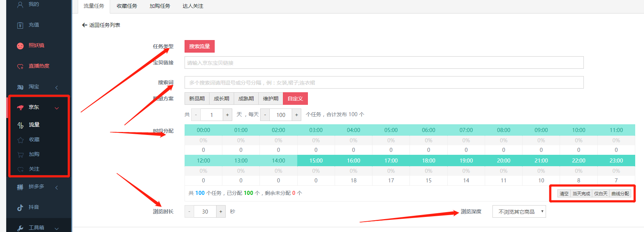Expand the 淘宝 sidebar menu chevron
Screen dimensions: 644x232
tap(57, 88)
